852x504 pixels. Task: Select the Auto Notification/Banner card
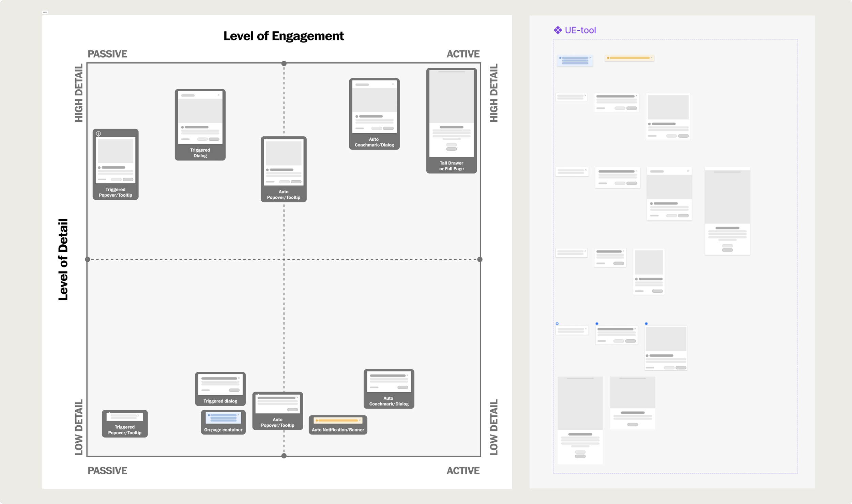point(338,425)
